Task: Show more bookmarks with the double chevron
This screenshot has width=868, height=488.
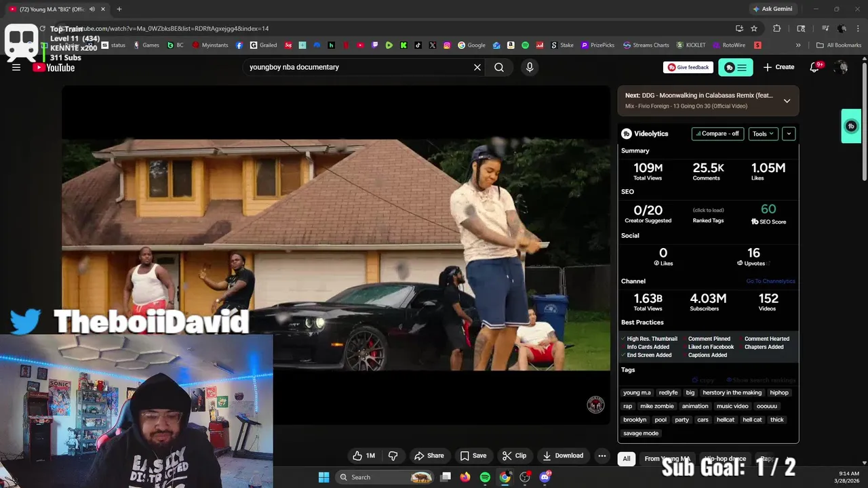Action: point(798,45)
